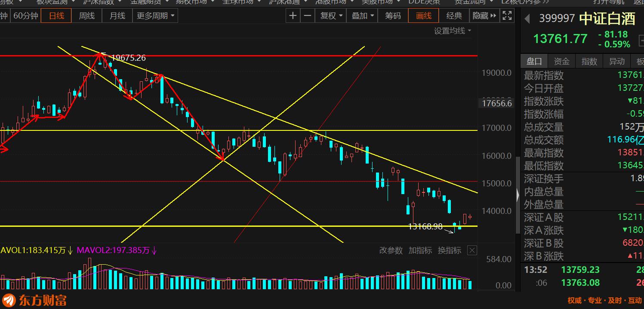Viewport: 644px width, 309px height.
Task: Expand the 设置均线 options
Action: tap(453, 31)
